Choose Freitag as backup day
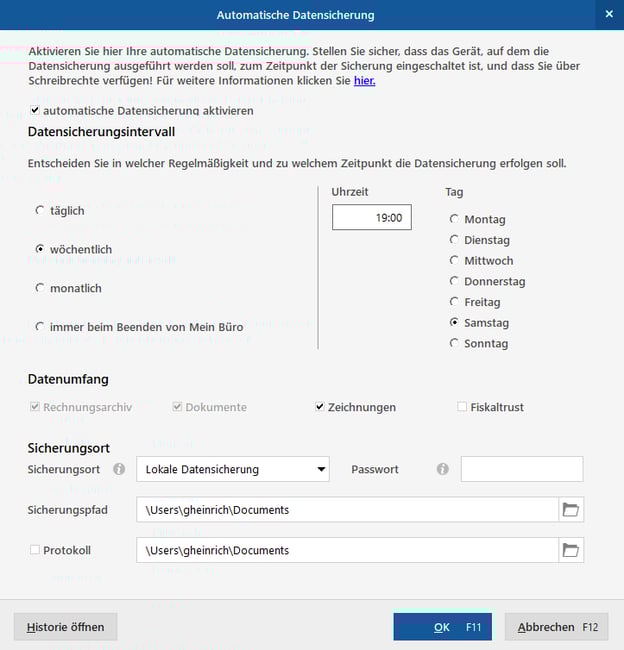The height and width of the screenshot is (650, 624). pos(455,302)
